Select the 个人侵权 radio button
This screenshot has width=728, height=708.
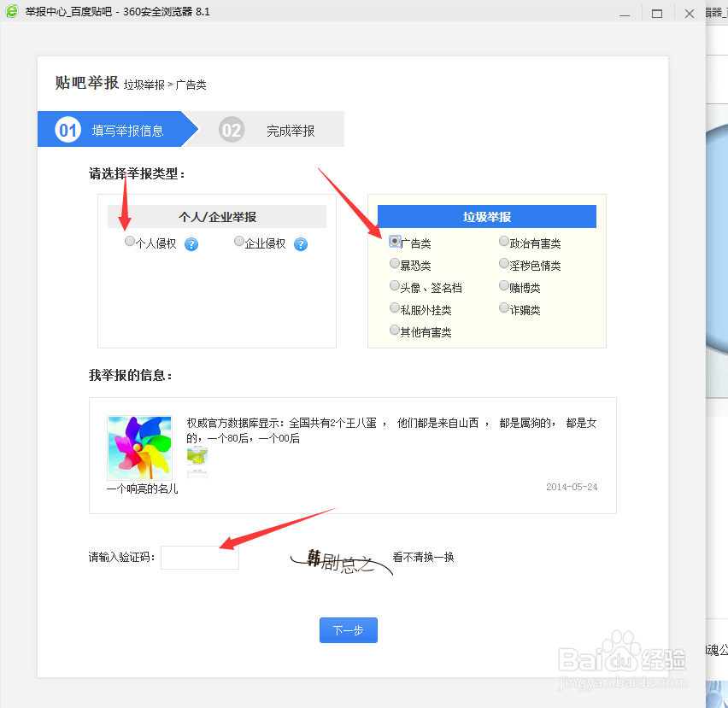(130, 241)
